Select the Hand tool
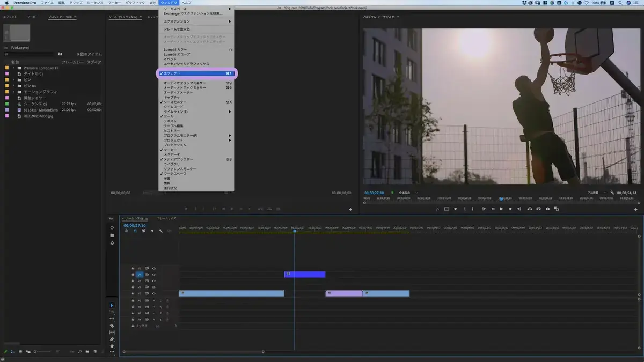 click(x=112, y=346)
